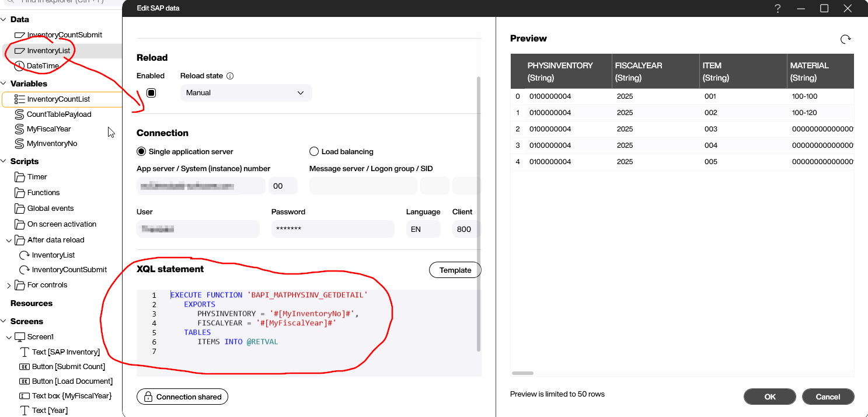This screenshot has width=868, height=417.
Task: Toggle the Reload Enabled checkbox
Action: (x=151, y=93)
